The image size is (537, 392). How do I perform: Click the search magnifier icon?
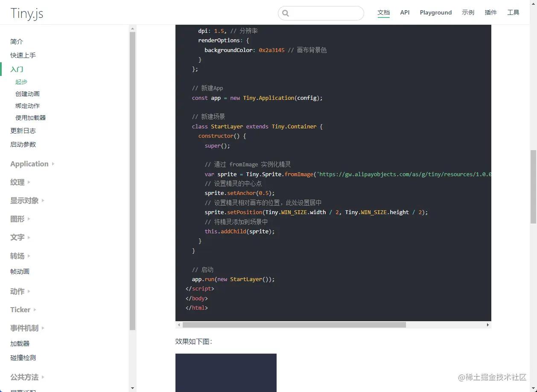pos(286,13)
